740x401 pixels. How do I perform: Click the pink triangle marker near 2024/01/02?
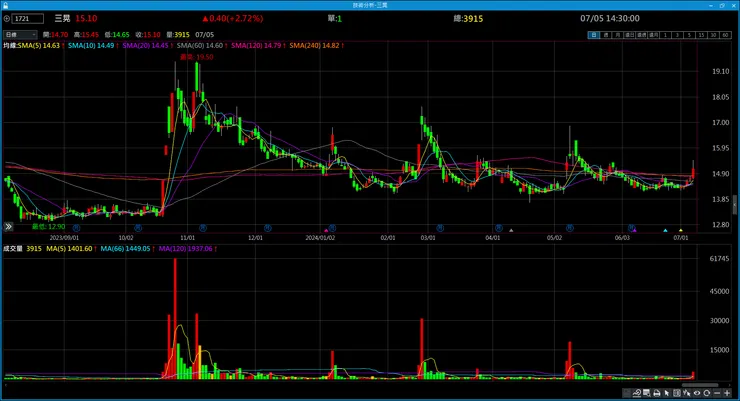(x=326, y=230)
